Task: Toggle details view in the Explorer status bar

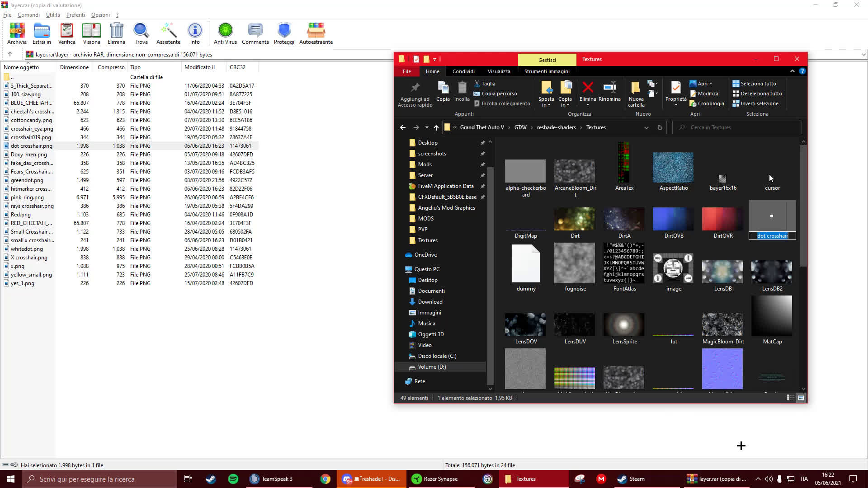Action: point(789,398)
